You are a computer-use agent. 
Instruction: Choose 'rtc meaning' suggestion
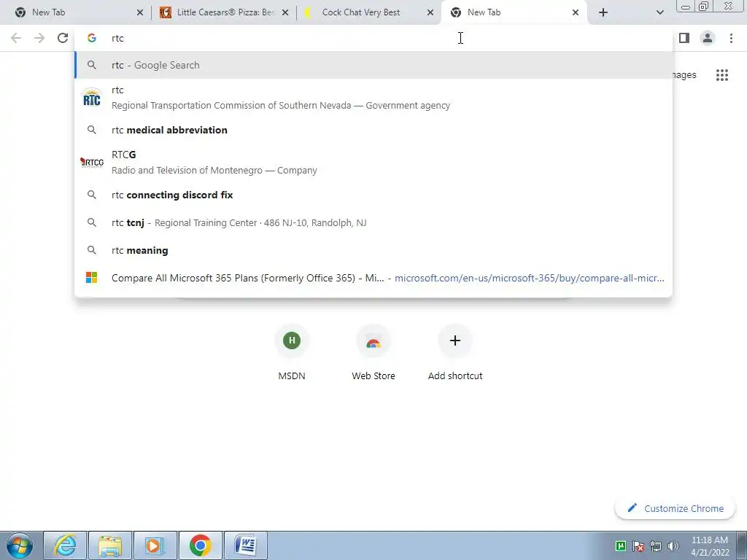tap(373, 250)
